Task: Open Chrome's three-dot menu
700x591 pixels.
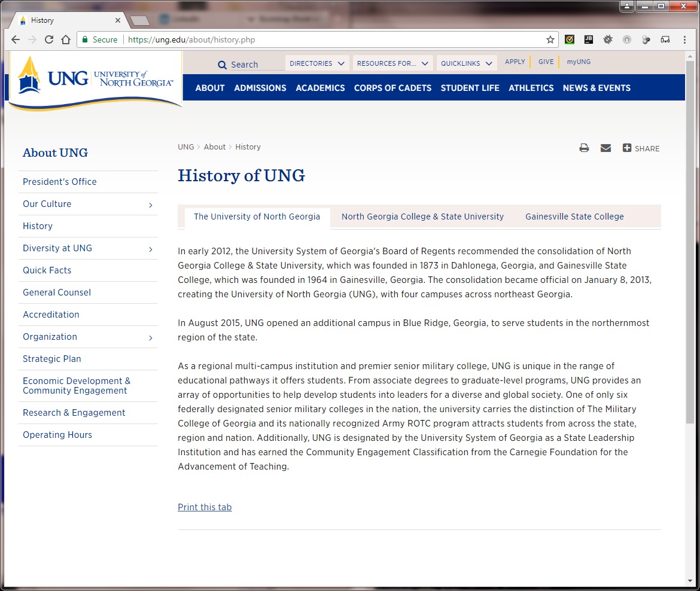Action: click(684, 39)
